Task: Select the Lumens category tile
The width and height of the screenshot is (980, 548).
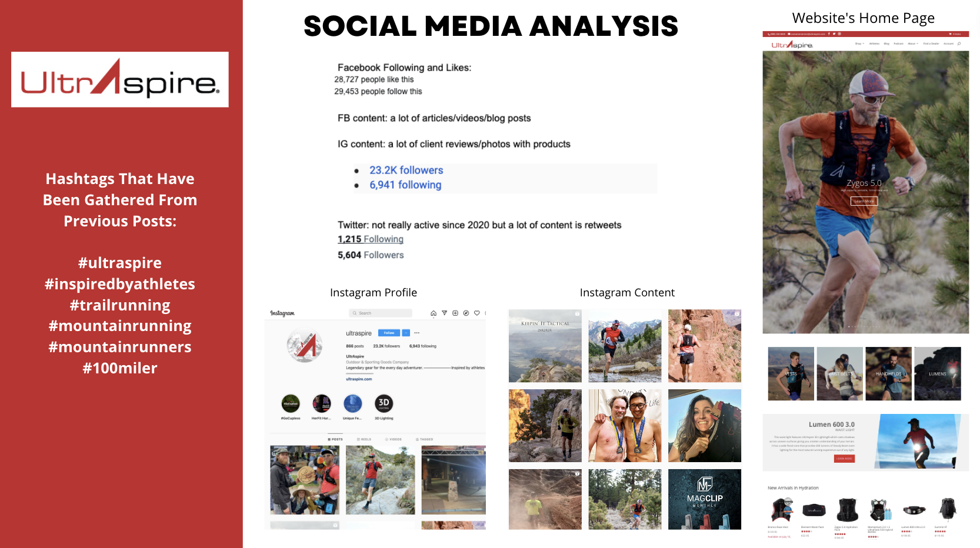Action: (937, 374)
